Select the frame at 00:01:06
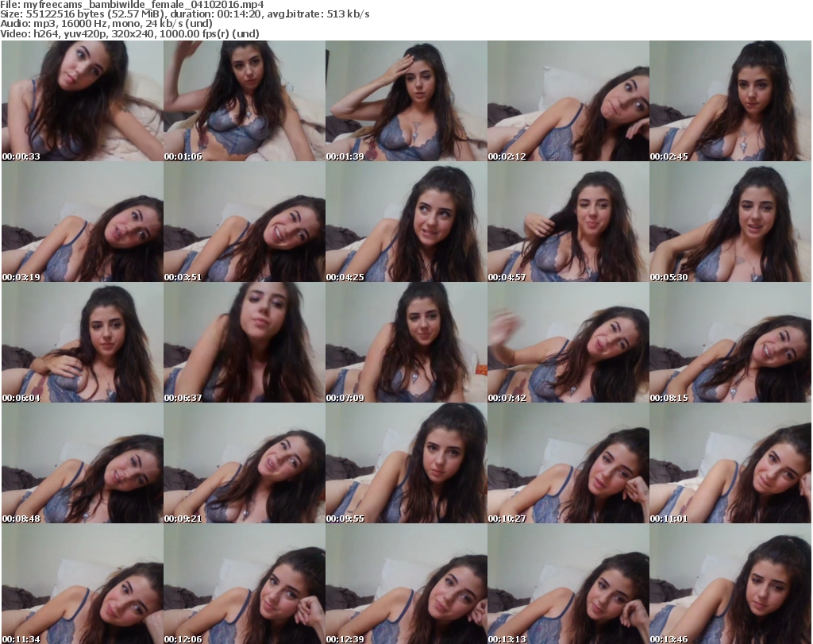The width and height of the screenshot is (813, 644). [x=243, y=102]
